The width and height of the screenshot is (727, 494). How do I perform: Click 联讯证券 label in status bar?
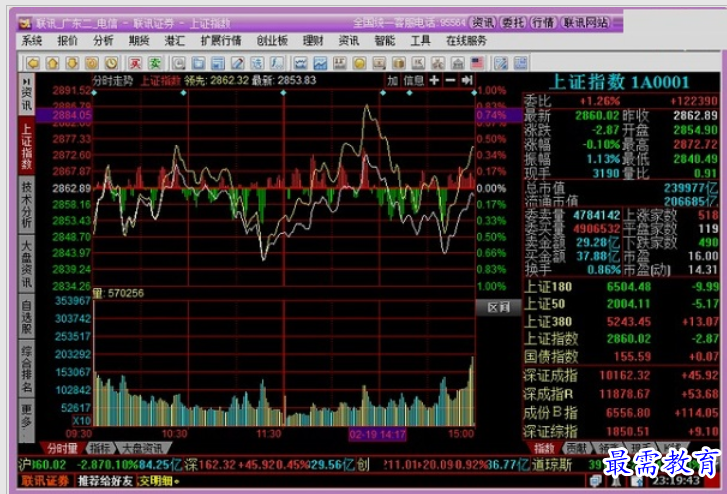[45, 481]
